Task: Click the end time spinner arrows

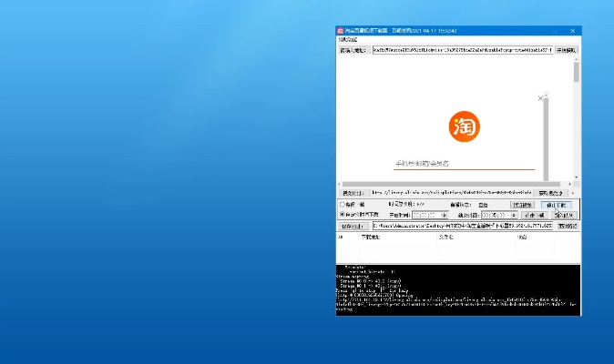Action: coord(514,215)
